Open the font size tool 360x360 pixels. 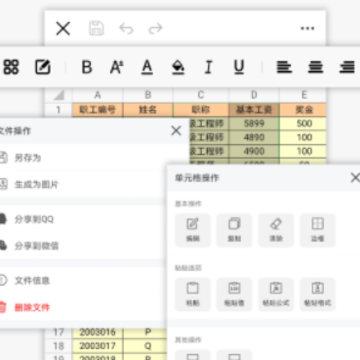117,67
